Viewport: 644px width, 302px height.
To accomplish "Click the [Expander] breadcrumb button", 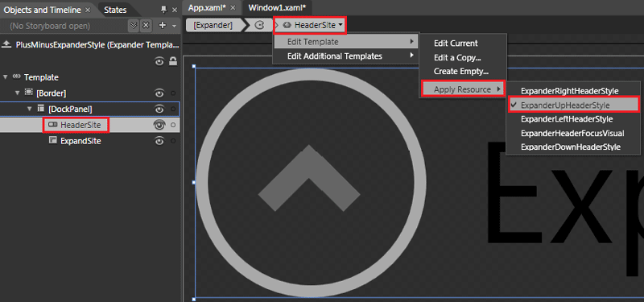I will pyautogui.click(x=213, y=26).
